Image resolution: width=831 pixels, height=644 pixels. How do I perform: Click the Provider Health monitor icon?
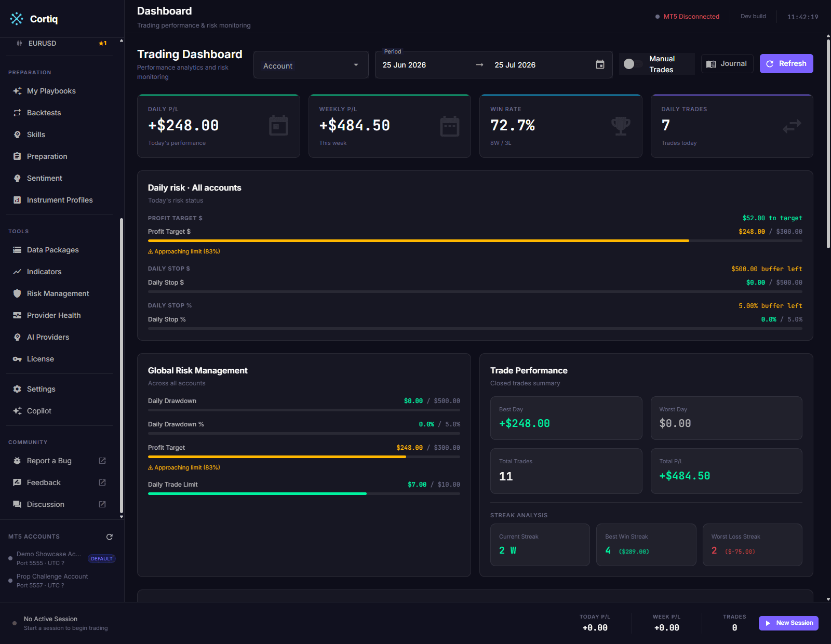click(x=17, y=315)
